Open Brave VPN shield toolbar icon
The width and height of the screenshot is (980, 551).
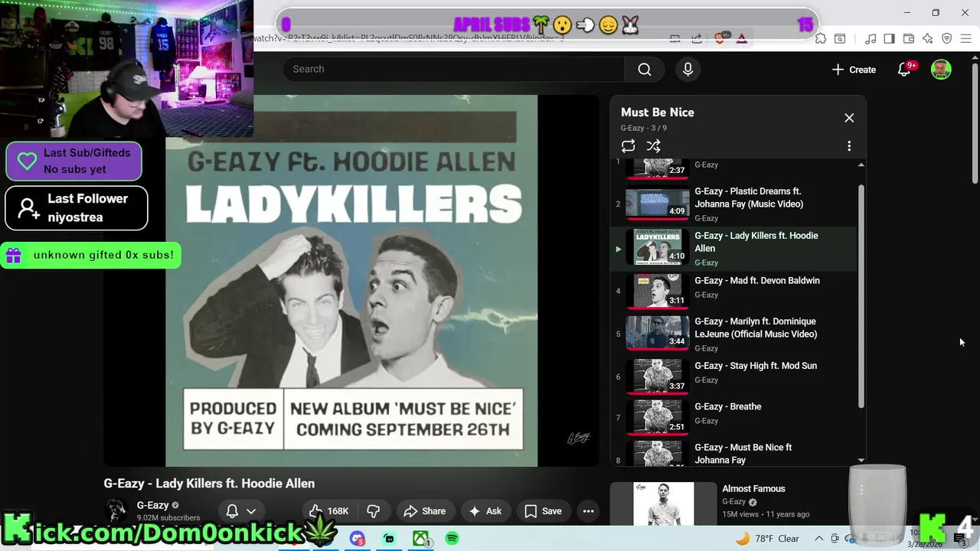click(947, 38)
